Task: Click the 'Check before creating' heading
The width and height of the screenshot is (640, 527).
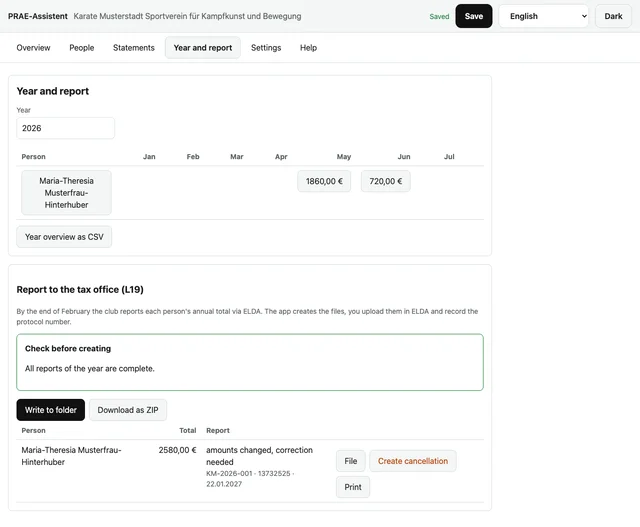Action: [x=68, y=348]
